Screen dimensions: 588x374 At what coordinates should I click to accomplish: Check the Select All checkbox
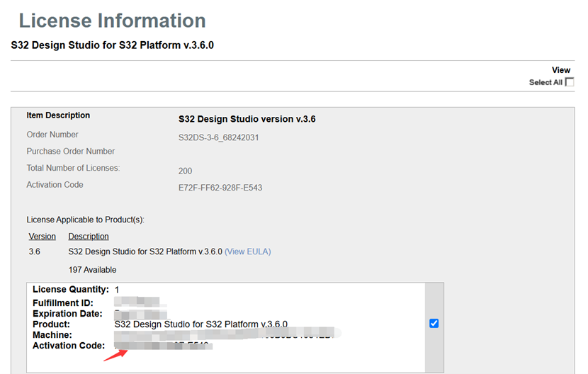570,82
